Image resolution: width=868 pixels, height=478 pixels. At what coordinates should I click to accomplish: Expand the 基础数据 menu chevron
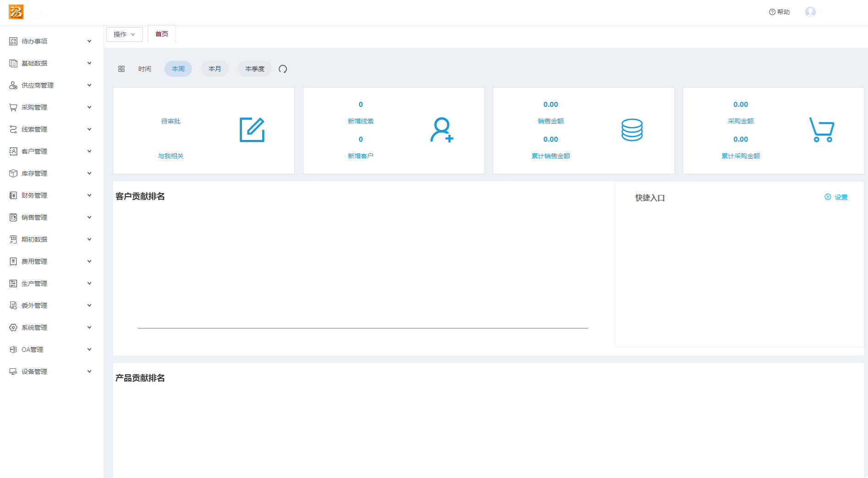pyautogui.click(x=89, y=63)
